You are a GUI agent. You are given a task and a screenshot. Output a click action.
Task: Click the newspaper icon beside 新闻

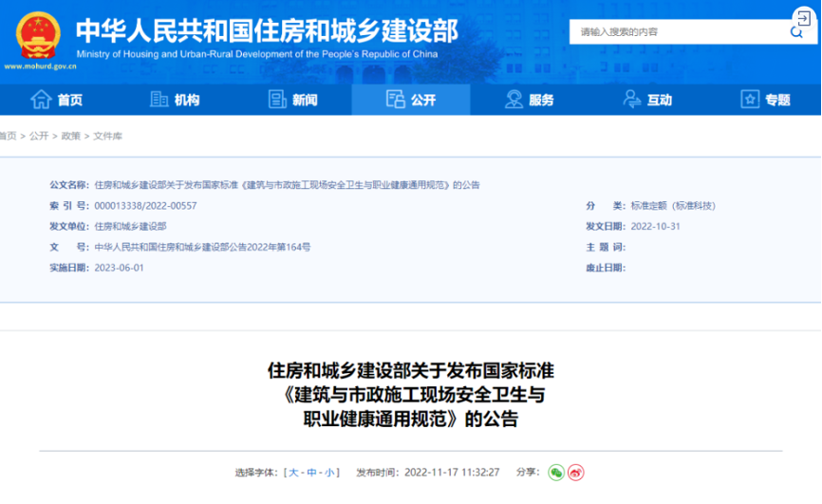(277, 99)
